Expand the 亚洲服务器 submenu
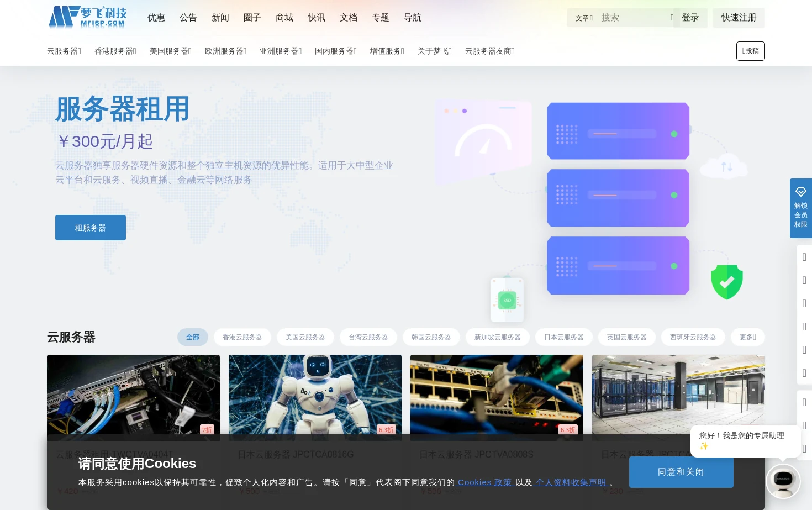 pyautogui.click(x=281, y=51)
